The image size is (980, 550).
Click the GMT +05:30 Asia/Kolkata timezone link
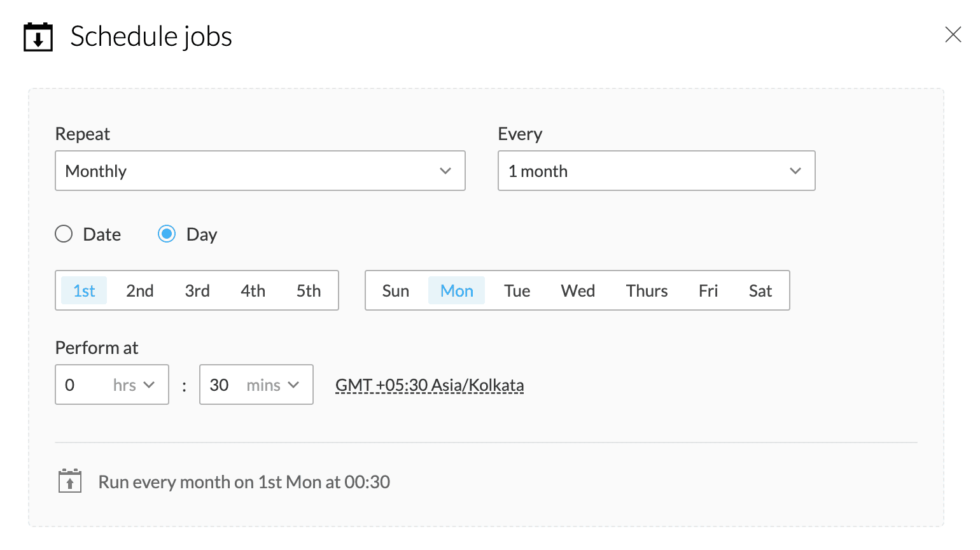click(x=430, y=385)
